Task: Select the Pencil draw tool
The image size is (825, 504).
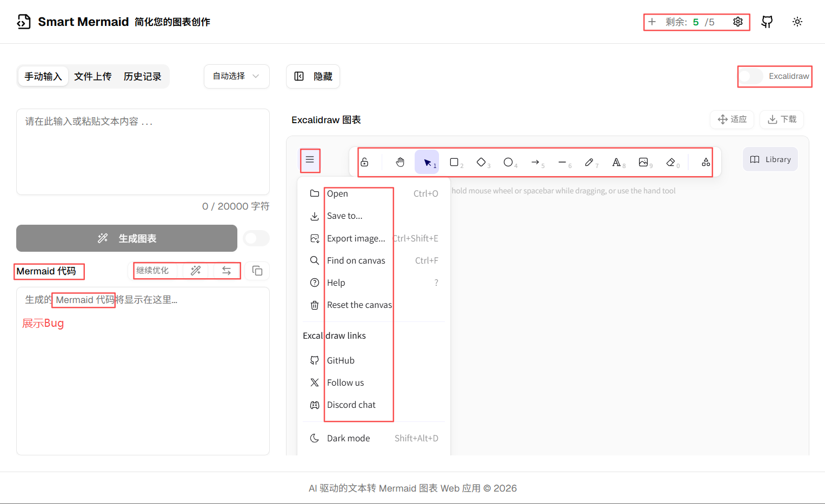Action: coord(589,162)
